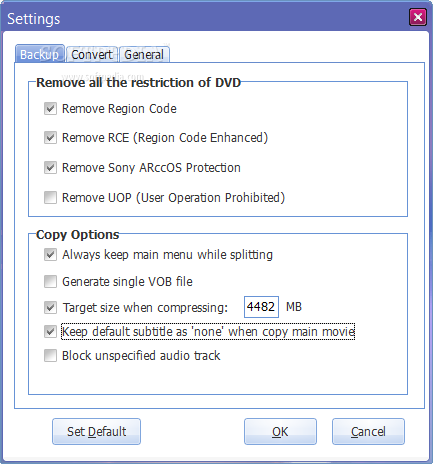Uncheck Keep default subtitle as 'none' option
Screen dimensions: 433x464
click(50, 332)
